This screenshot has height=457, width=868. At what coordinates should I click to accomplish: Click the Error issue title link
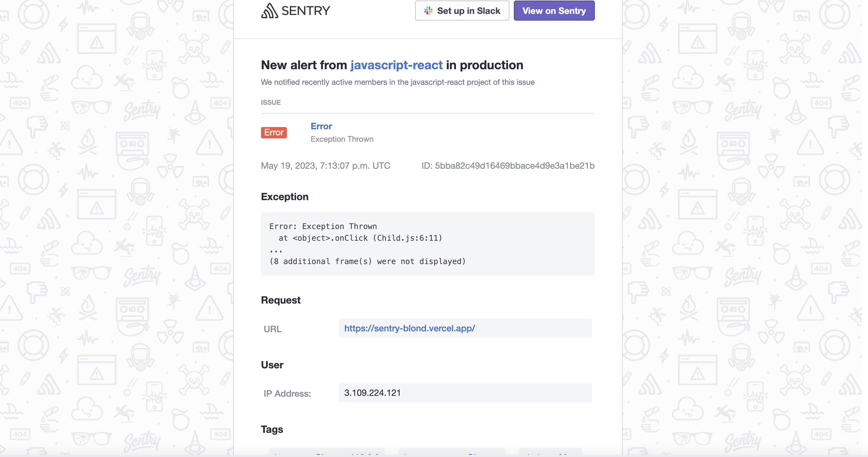(x=321, y=126)
